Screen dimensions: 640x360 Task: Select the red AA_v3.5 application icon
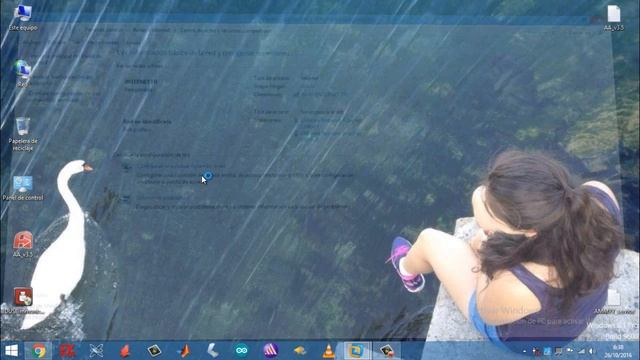pos(23,244)
